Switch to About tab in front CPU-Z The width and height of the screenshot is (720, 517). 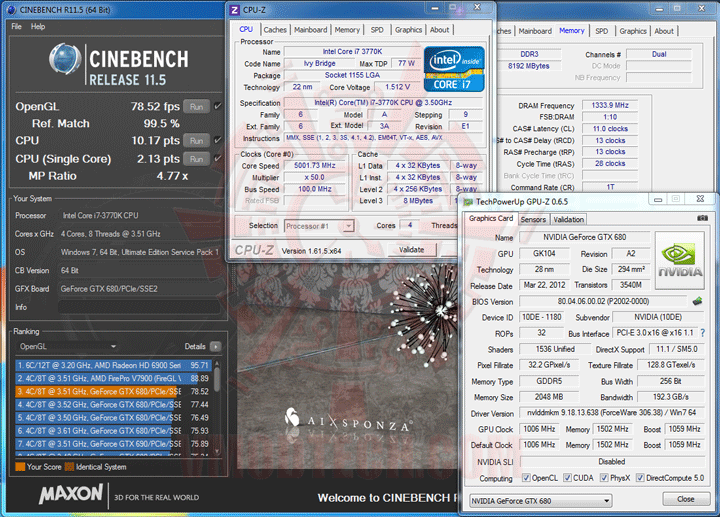[x=439, y=30]
